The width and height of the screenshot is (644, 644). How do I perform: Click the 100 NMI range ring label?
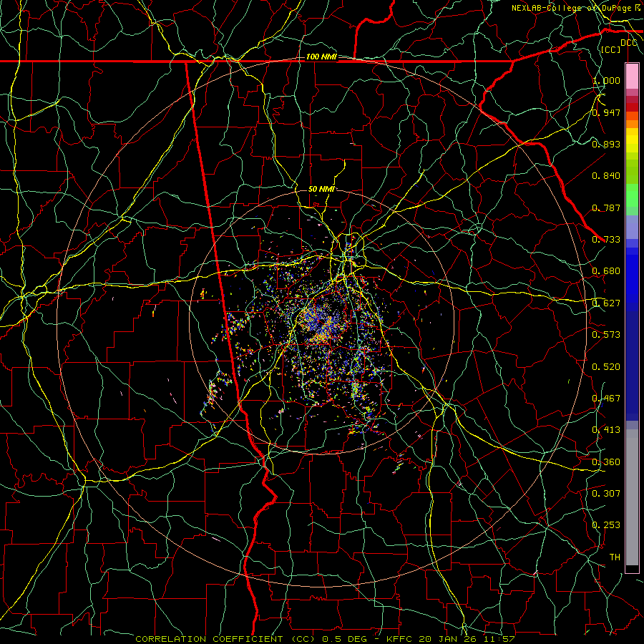point(321,57)
